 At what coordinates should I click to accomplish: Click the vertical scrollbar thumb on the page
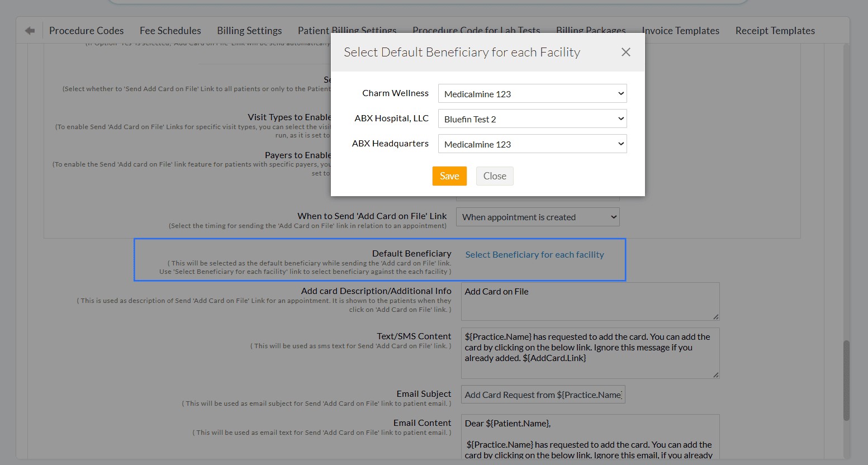pyautogui.click(x=846, y=380)
